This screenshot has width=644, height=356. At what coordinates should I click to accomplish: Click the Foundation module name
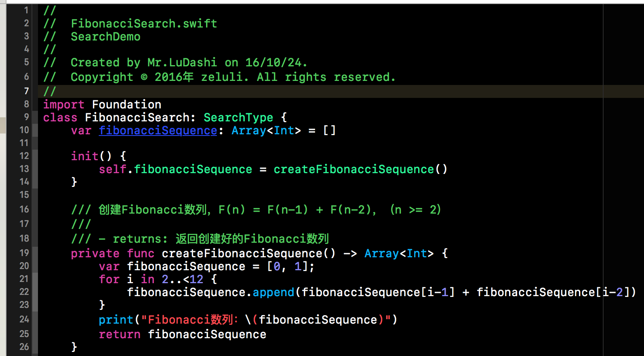pos(126,105)
